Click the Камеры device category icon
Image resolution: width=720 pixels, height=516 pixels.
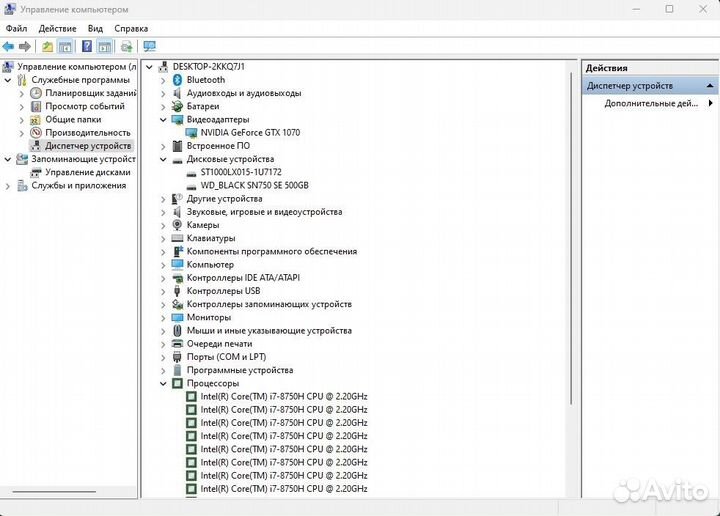pyautogui.click(x=177, y=225)
